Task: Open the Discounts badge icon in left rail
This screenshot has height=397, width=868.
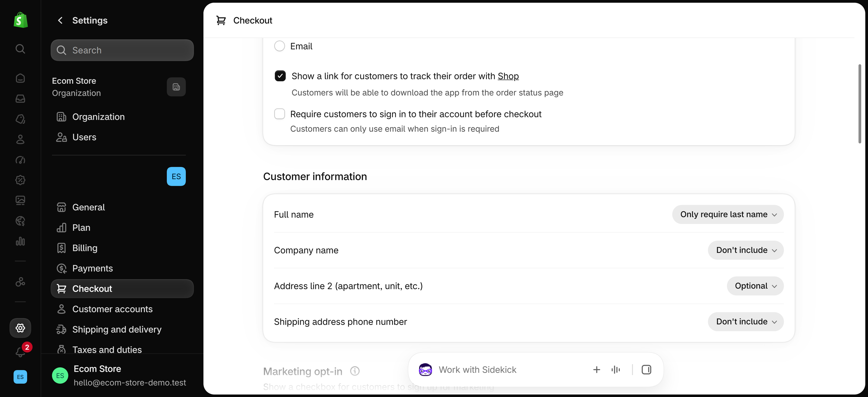Action: pyautogui.click(x=20, y=180)
